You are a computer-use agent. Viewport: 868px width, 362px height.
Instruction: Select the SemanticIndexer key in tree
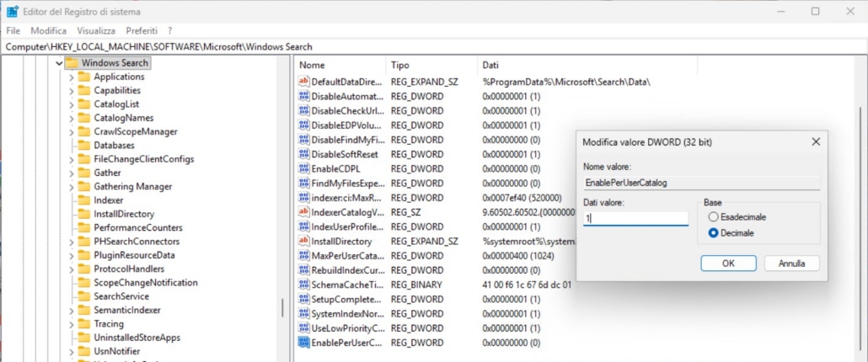pyautogui.click(x=127, y=310)
